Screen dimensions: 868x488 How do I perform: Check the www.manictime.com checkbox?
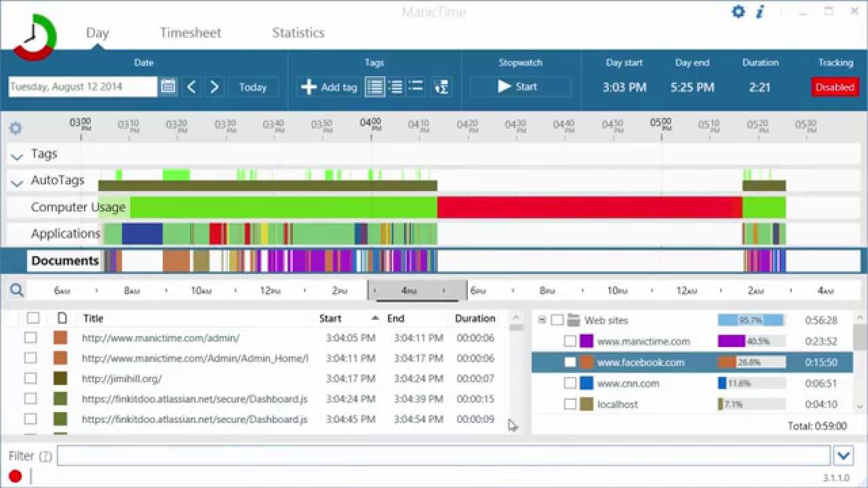pyautogui.click(x=570, y=341)
